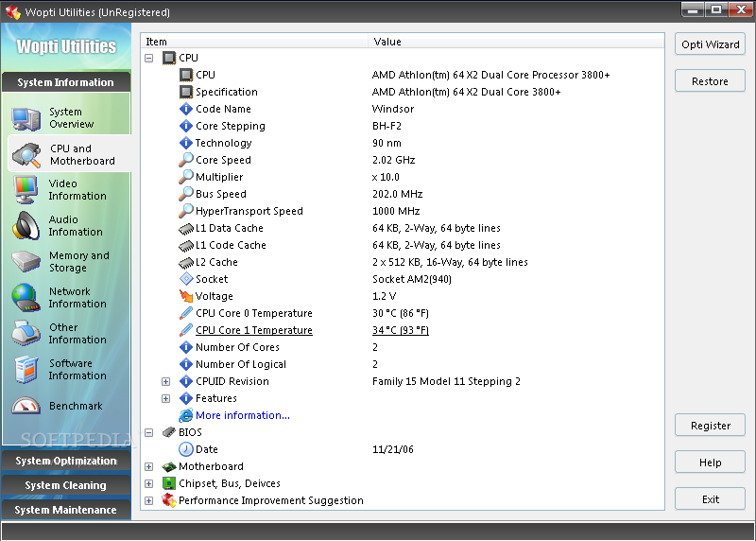This screenshot has width=756, height=541.
Task: Click the Wopti Utilities title bar icon
Action: (13, 11)
